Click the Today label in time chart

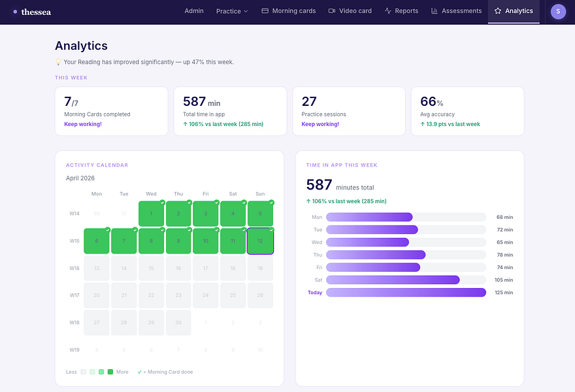click(315, 293)
